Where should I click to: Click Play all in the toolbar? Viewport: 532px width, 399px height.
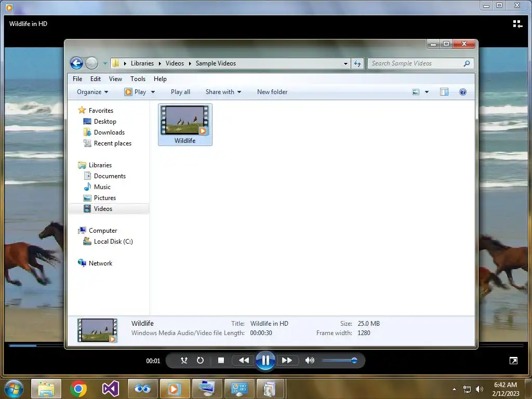tap(180, 92)
